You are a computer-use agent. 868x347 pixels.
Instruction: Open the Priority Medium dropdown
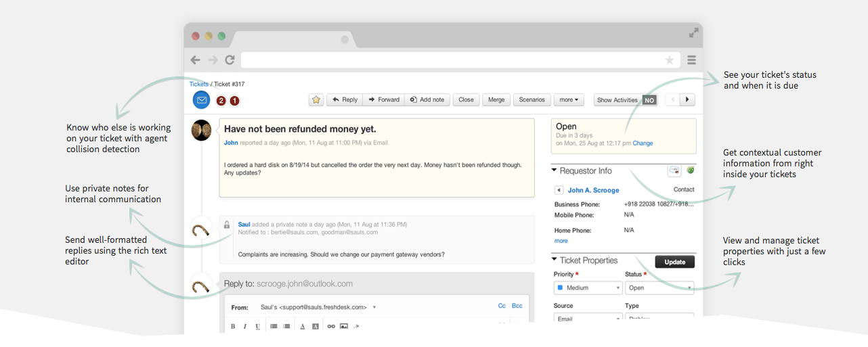tap(588, 287)
